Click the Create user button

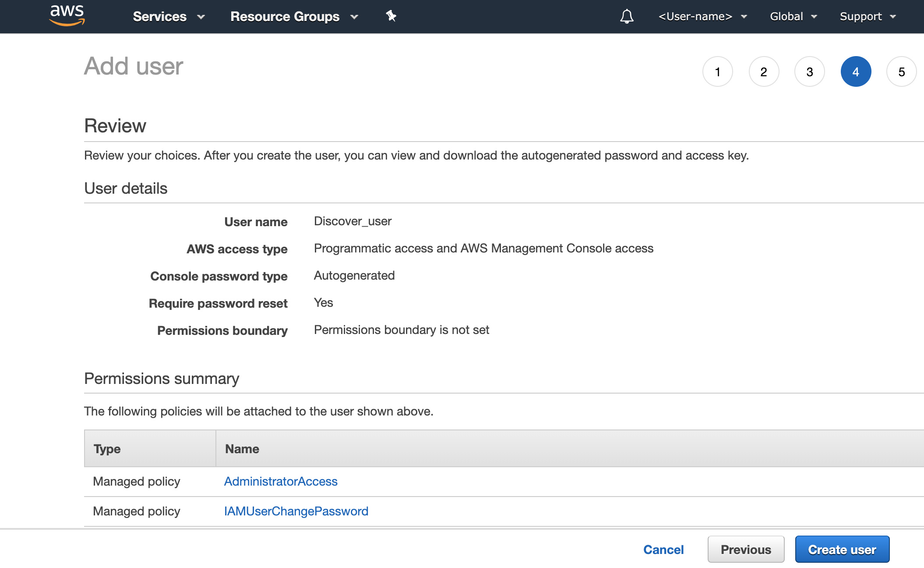tap(842, 549)
